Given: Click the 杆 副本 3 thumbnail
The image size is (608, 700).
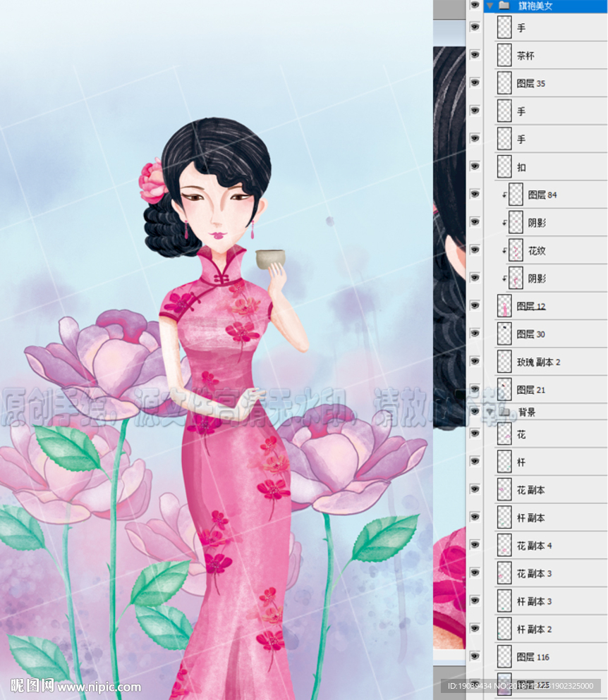Looking at the screenshot, I should pos(504,601).
